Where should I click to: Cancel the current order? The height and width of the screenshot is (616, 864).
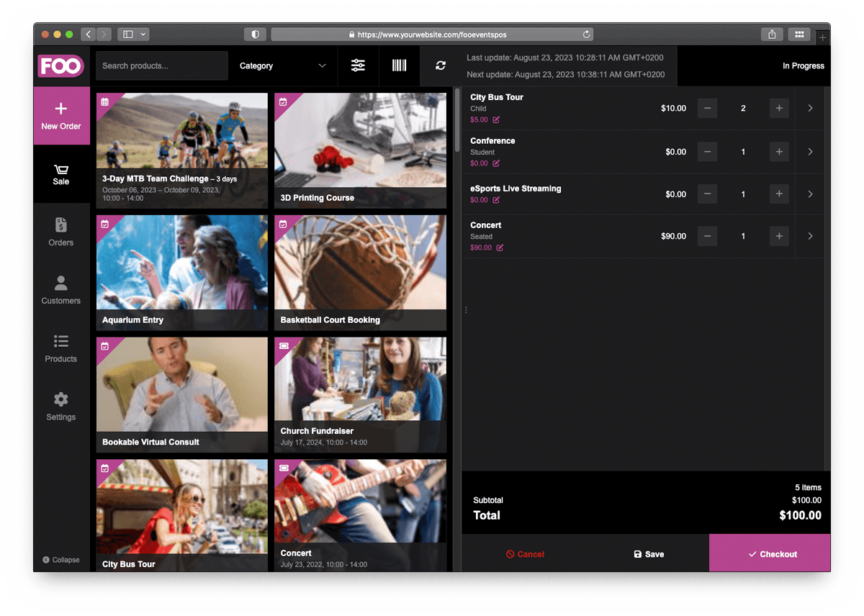[x=525, y=554]
